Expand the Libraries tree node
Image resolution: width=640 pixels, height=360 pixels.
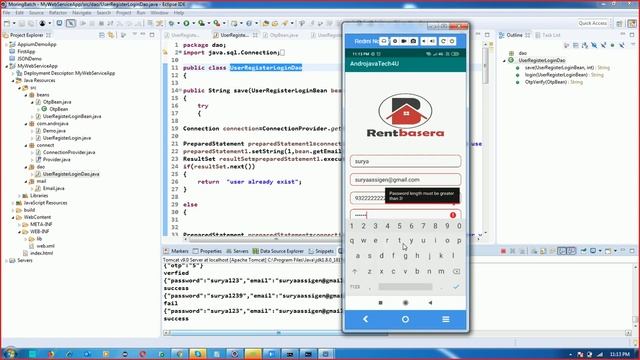point(19,196)
